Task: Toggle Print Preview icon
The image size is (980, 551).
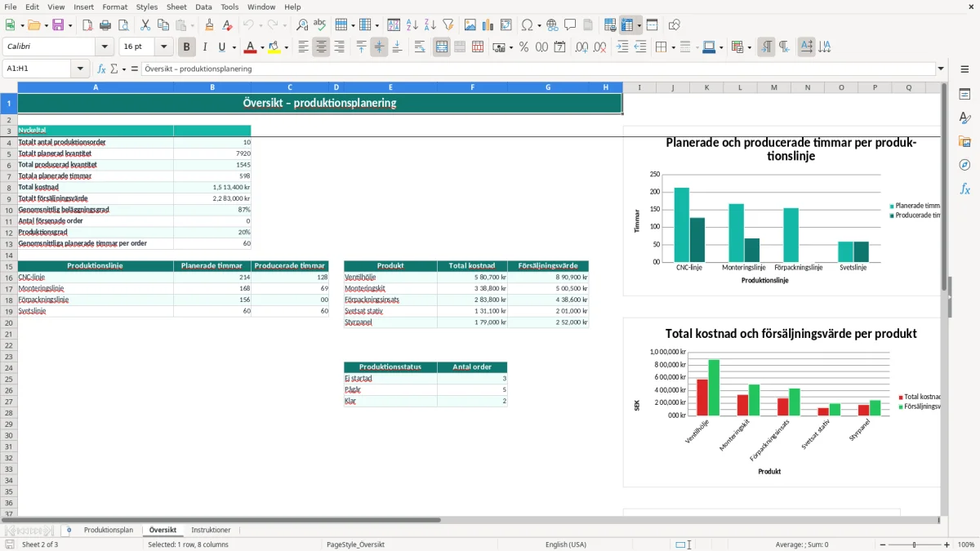Action: tap(122, 25)
